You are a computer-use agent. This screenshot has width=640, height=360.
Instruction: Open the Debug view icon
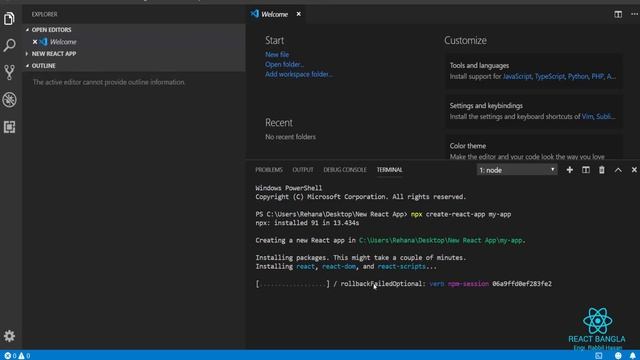pyautogui.click(x=9, y=100)
